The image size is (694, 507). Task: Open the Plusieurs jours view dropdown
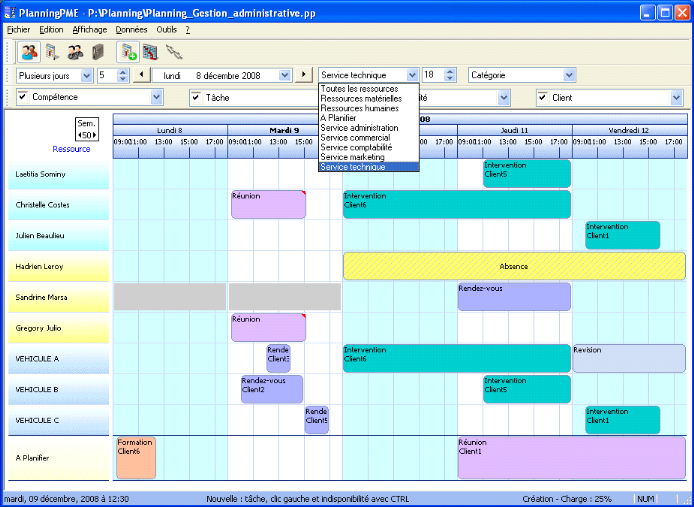pyautogui.click(x=87, y=76)
